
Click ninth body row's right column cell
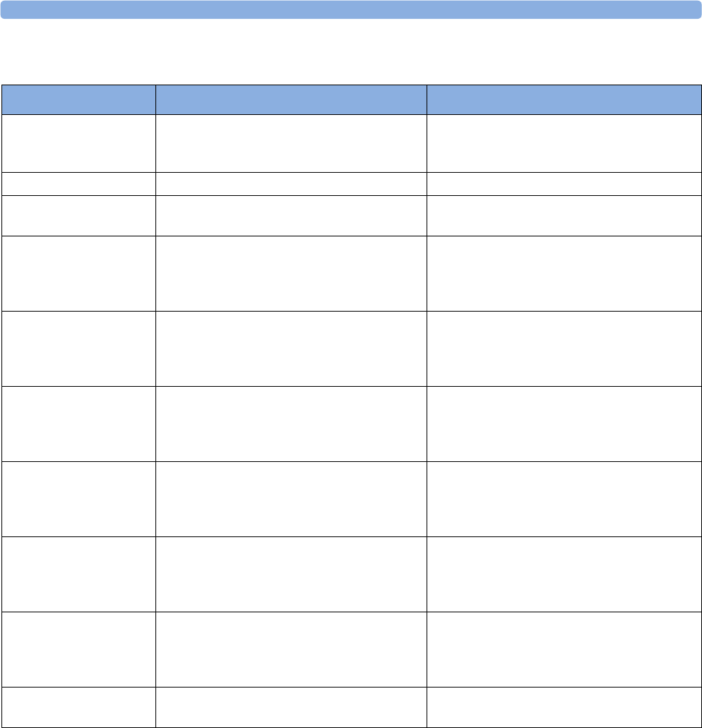click(x=564, y=649)
